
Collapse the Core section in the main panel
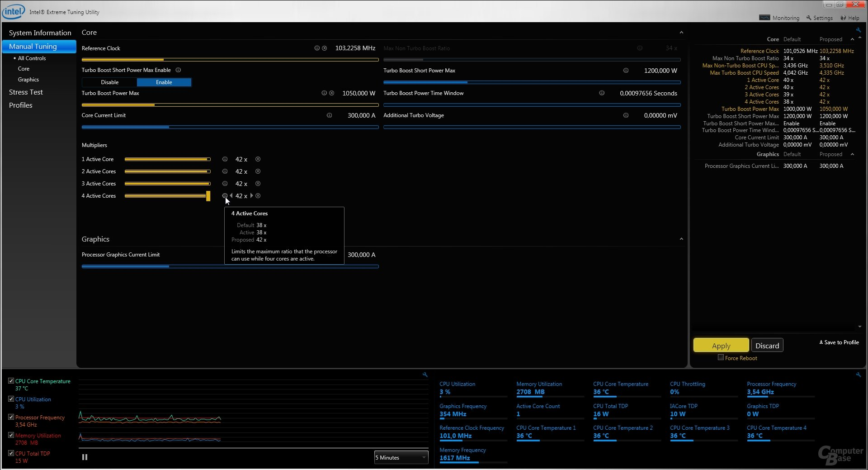(681, 33)
